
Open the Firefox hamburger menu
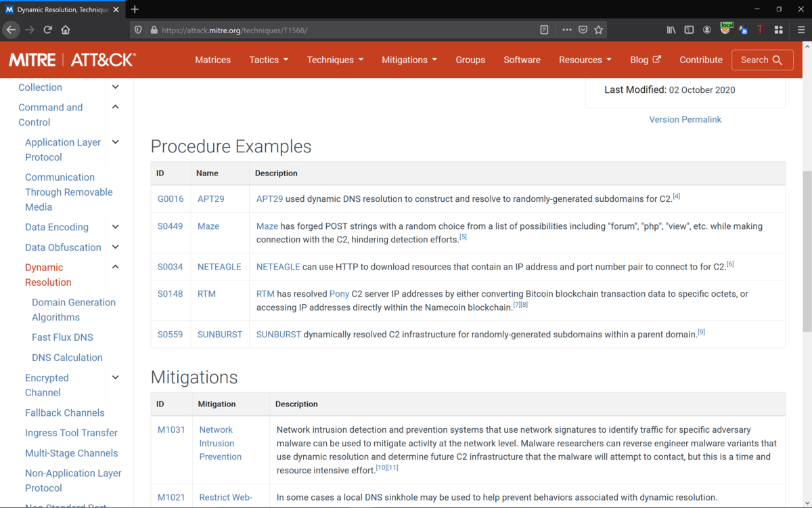(801, 30)
